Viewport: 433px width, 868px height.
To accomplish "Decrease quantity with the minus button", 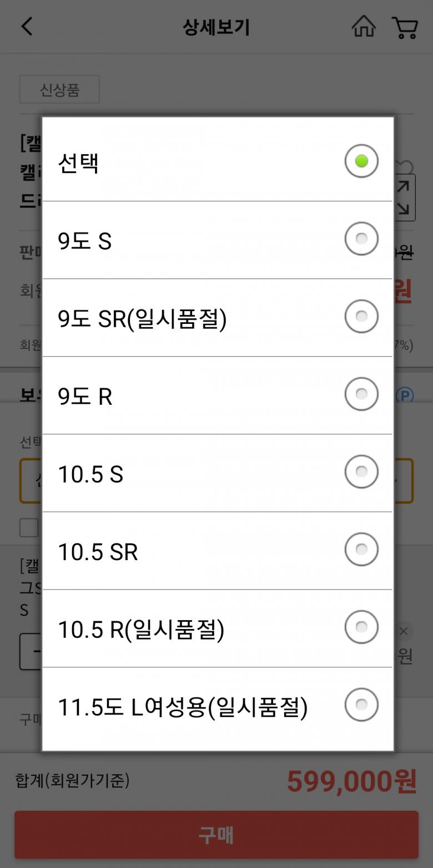I will coord(32,651).
